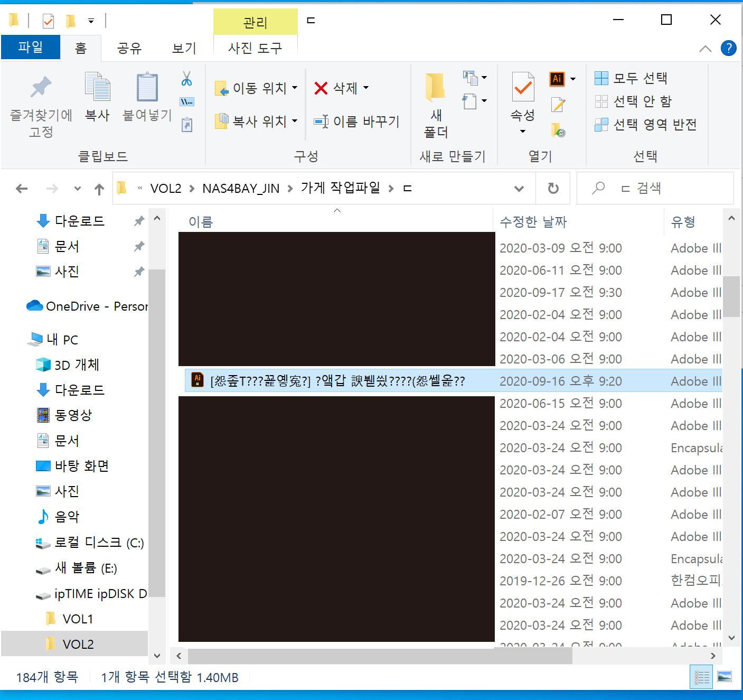Click the History folder icon in ribbon
This screenshot has height=700, width=743.
click(x=558, y=129)
